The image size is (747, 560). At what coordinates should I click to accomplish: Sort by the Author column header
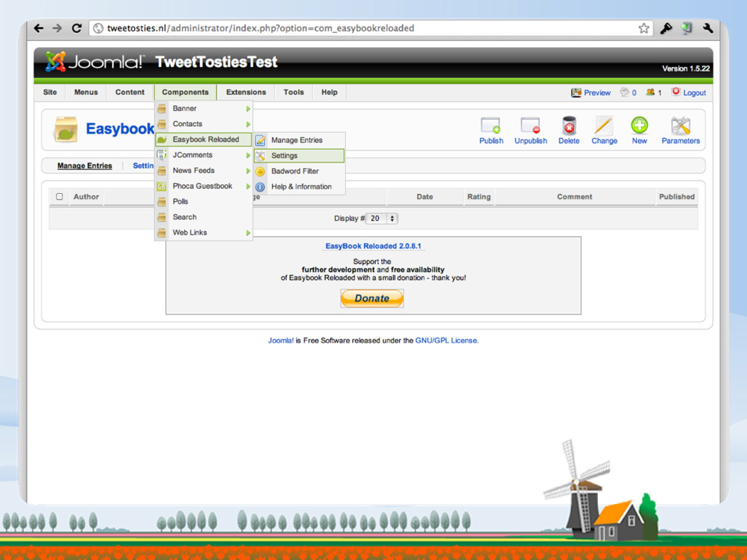coord(86,197)
